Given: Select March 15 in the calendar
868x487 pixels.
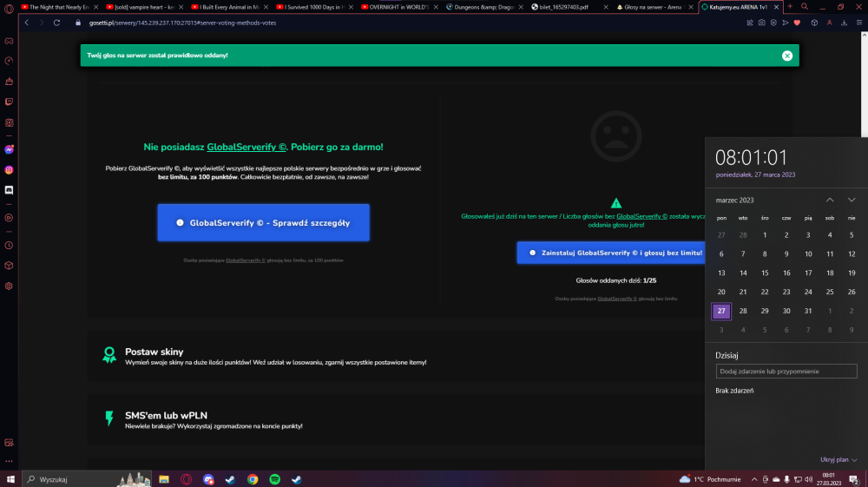Looking at the screenshot, I should [x=765, y=273].
